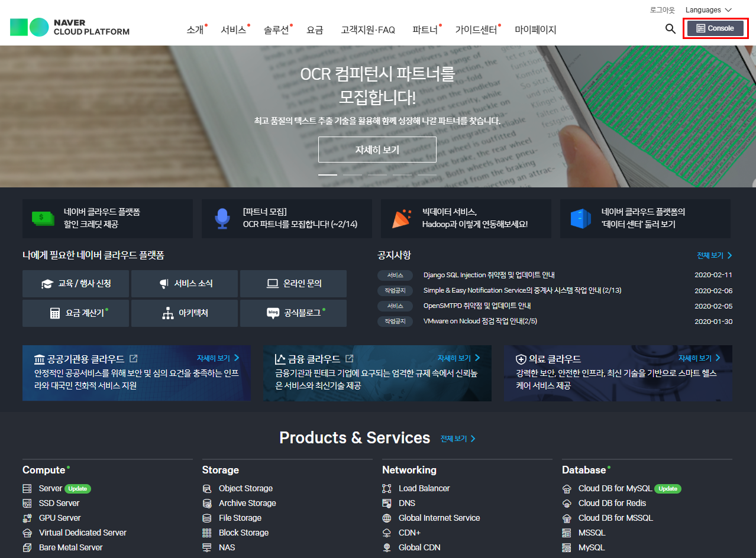Open notice OpenSMTPD 취약점 및 업데이트 안내
The image size is (756, 558).
(x=477, y=306)
